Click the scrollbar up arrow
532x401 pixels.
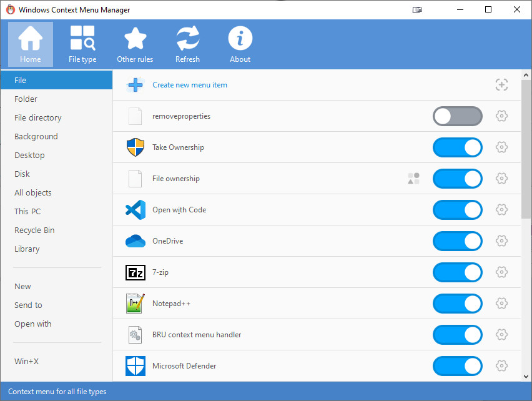(x=526, y=75)
